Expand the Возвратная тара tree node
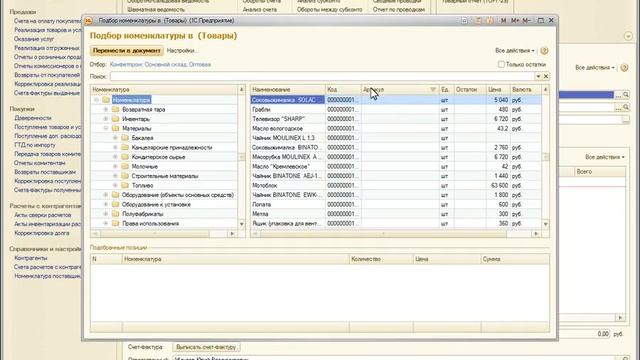The height and width of the screenshot is (360, 640). pos(106,109)
